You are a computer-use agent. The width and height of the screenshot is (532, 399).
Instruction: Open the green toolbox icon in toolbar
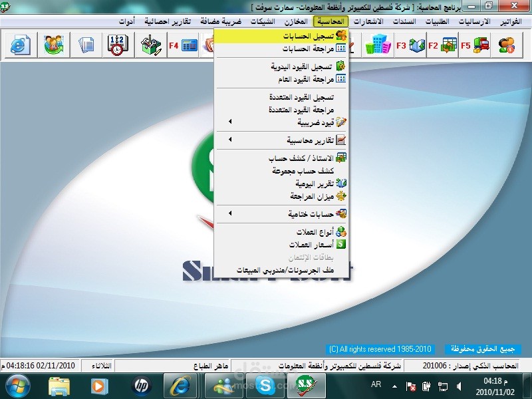[151, 45]
